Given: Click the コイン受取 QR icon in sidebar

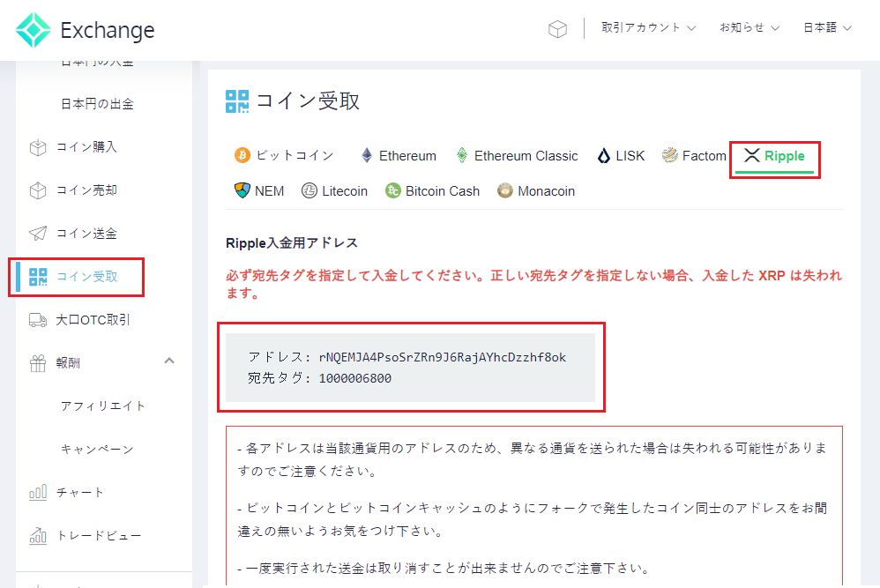Looking at the screenshot, I should 38,277.
